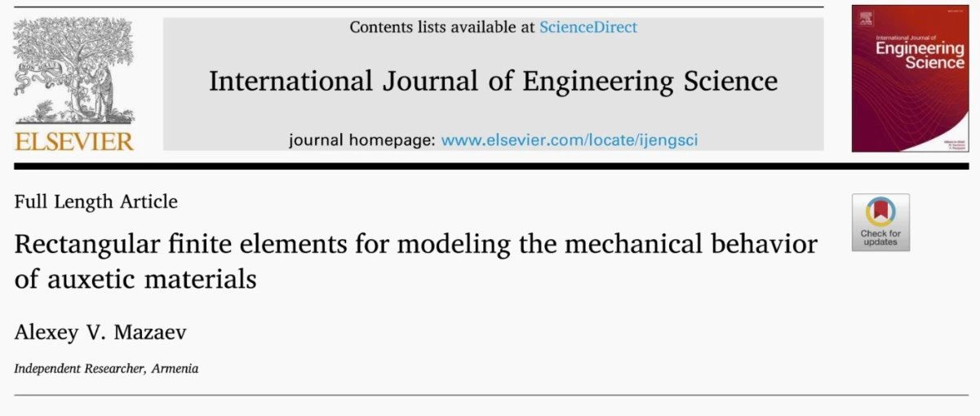This screenshot has width=980, height=416.
Task: Open www.elsevier.com/locate/ijengsci homepage link
Action: click(x=570, y=140)
